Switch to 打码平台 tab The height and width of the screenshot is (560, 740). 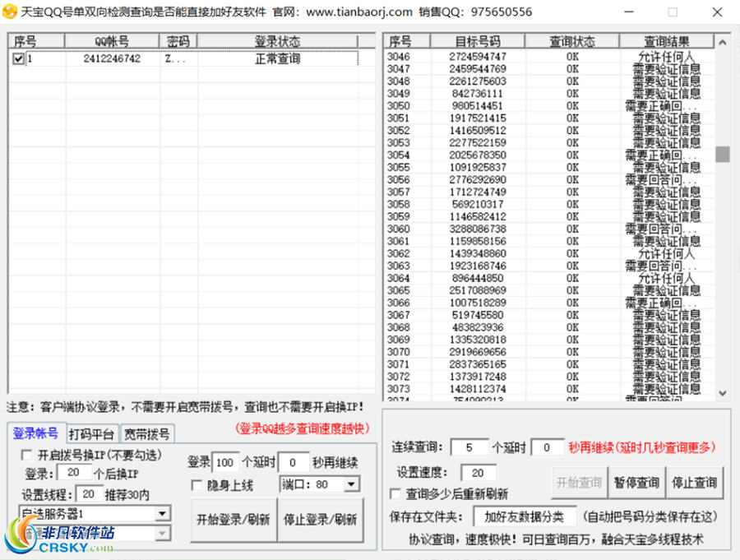pyautogui.click(x=91, y=434)
